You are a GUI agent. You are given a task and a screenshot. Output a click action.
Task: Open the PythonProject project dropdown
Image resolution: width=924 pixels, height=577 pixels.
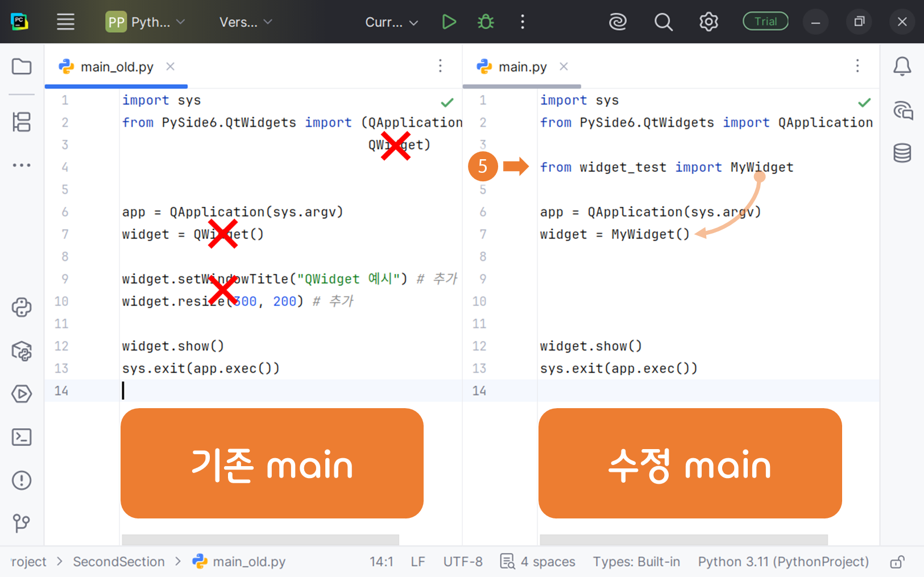(x=146, y=22)
